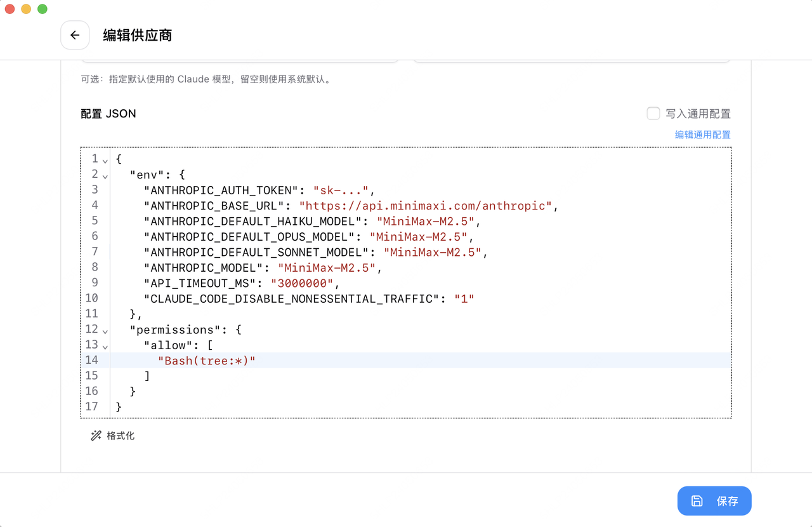This screenshot has height=527, width=812.
Task: Click the ANTHROPIC_DEFAULT_HAIKU_MODEL value
Action: tap(425, 222)
